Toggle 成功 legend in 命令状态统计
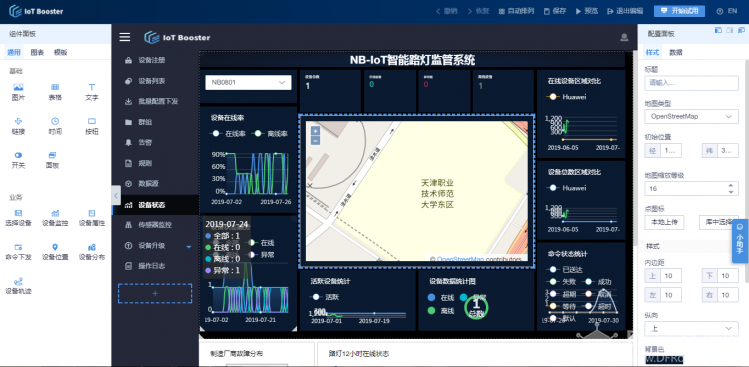 point(598,282)
